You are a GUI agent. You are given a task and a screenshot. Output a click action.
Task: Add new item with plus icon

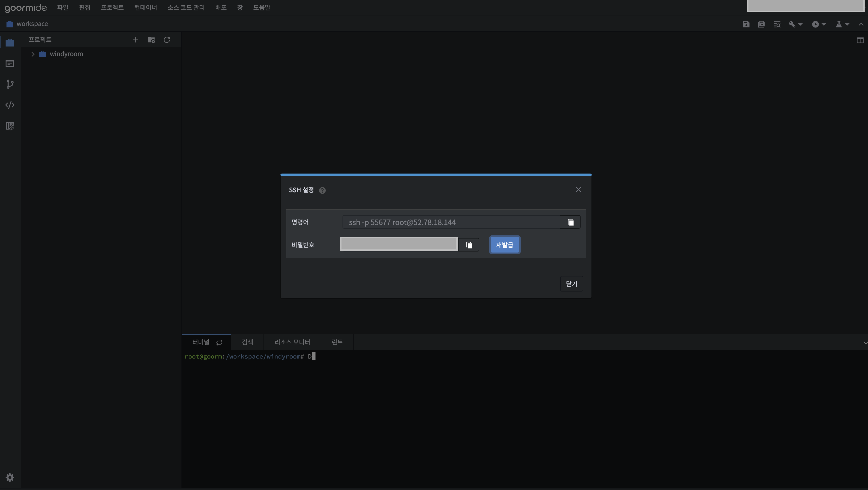135,40
